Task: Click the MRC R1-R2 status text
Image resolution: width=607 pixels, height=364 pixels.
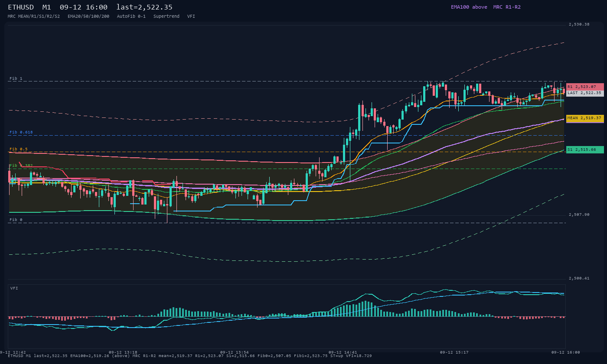Action: (507, 7)
